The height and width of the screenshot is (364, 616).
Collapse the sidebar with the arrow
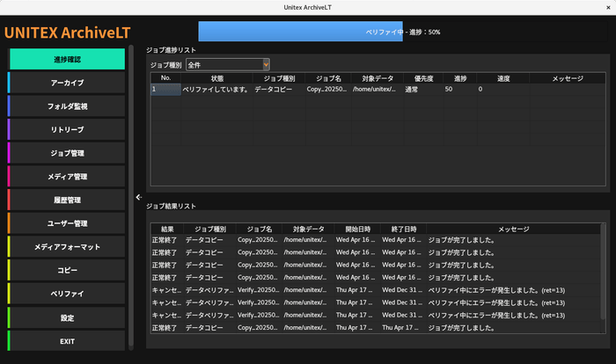tap(138, 197)
